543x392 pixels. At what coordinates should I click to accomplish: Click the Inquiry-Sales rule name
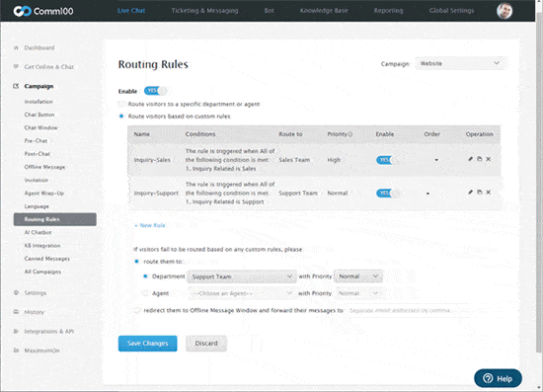pyautogui.click(x=152, y=160)
